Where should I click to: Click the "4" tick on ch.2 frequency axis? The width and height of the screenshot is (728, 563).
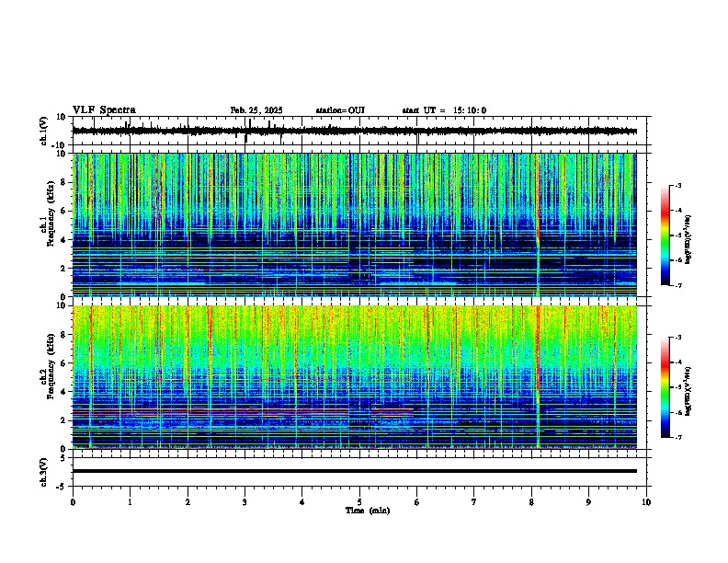(64, 392)
